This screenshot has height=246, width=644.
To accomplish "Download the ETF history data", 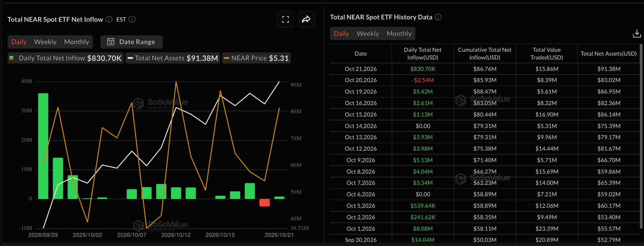I will pyautogui.click(x=637, y=34).
